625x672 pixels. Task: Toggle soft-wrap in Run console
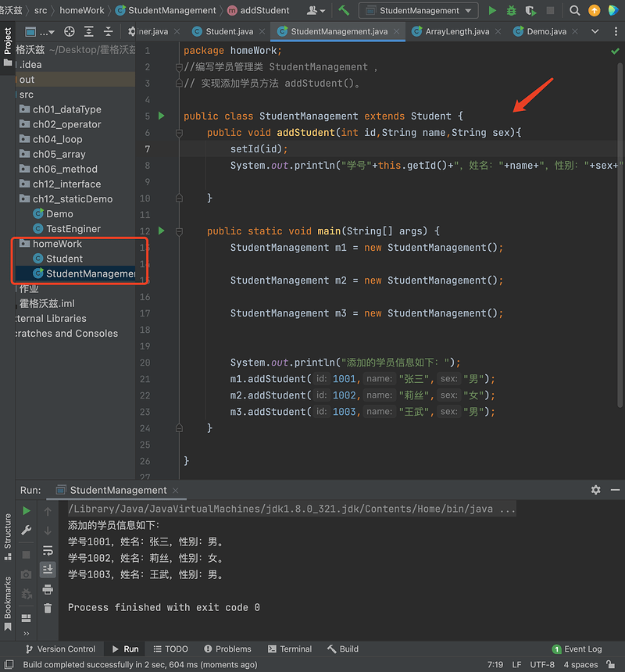point(48,550)
